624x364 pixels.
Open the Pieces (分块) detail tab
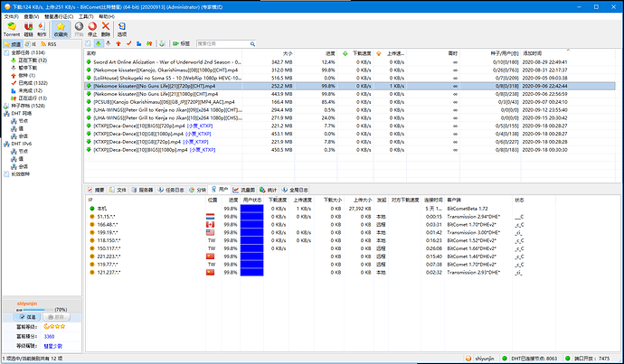coord(198,190)
